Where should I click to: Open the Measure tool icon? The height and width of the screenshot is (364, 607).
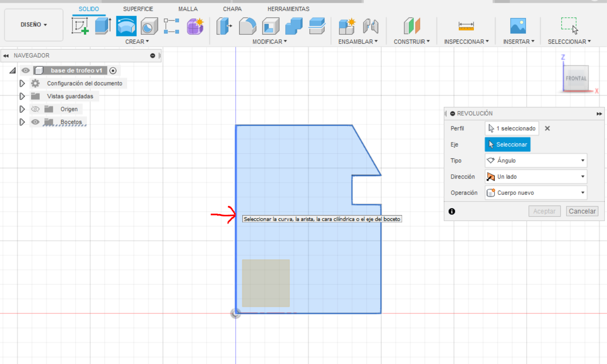(466, 26)
